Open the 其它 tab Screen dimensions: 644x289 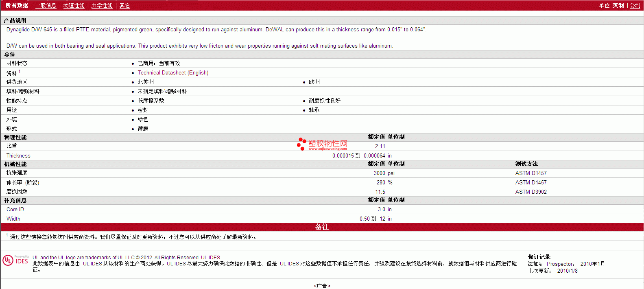coord(124,5)
